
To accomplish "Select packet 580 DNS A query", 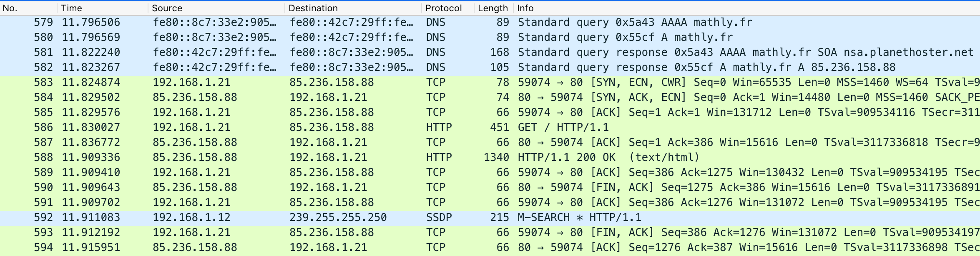I will pyautogui.click(x=490, y=38).
